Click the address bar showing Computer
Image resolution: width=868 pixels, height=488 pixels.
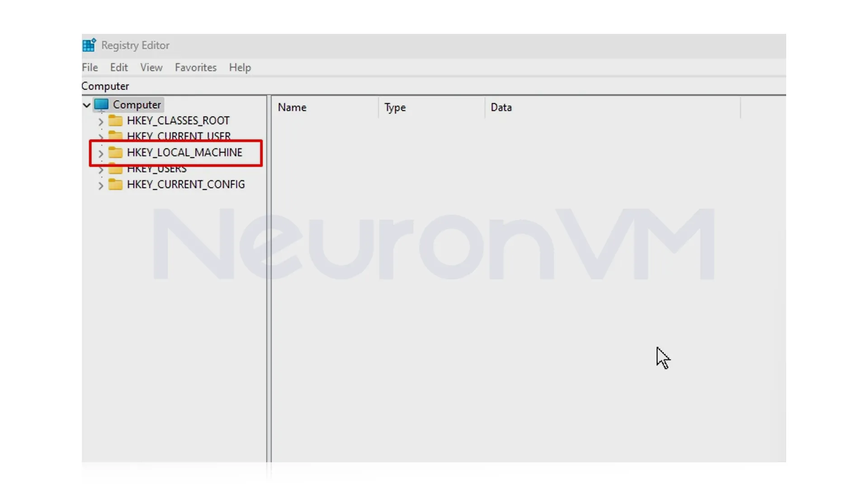click(433, 86)
